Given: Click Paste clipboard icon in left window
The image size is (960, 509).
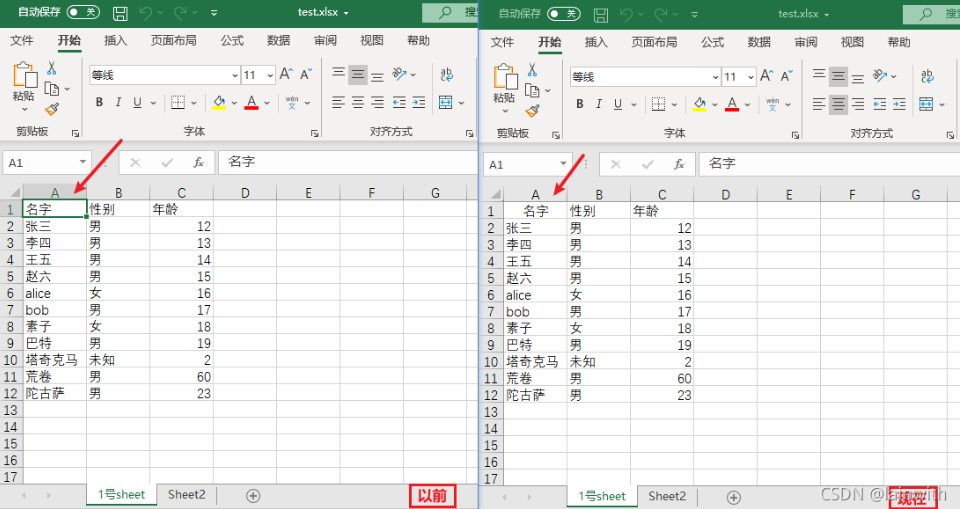Looking at the screenshot, I should pos(24,75).
